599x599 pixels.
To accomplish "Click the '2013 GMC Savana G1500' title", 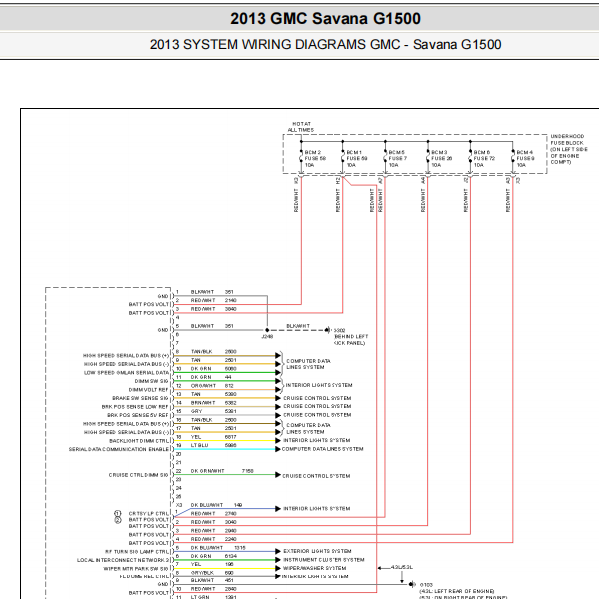I will click(325, 18).
